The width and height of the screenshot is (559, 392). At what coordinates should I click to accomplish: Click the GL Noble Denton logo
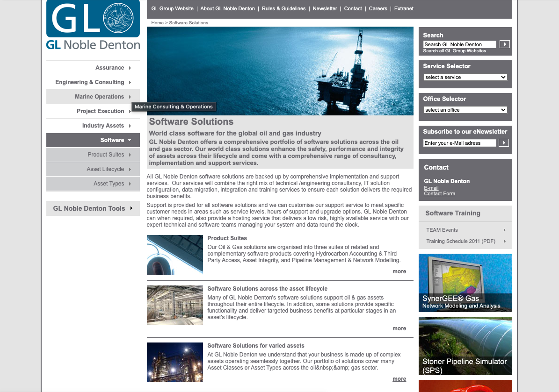tap(93, 25)
